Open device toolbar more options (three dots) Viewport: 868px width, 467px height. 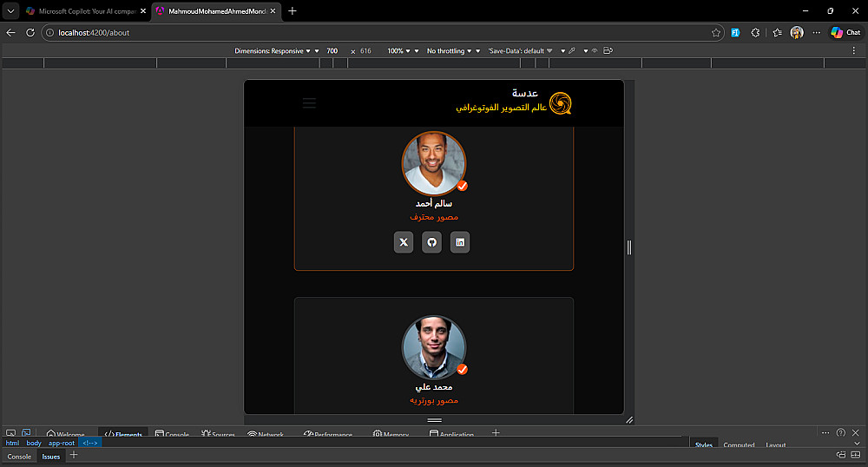[x=853, y=51]
